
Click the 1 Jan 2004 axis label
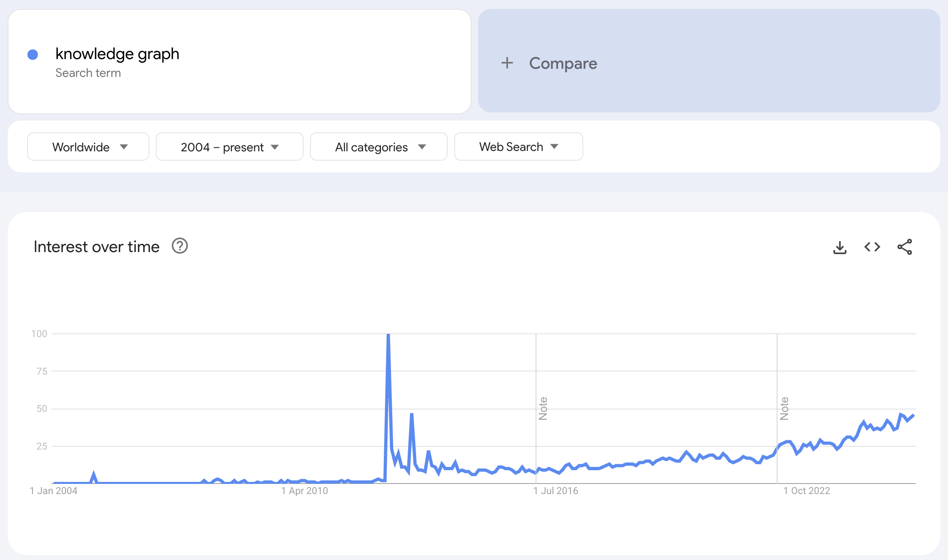[x=54, y=491]
